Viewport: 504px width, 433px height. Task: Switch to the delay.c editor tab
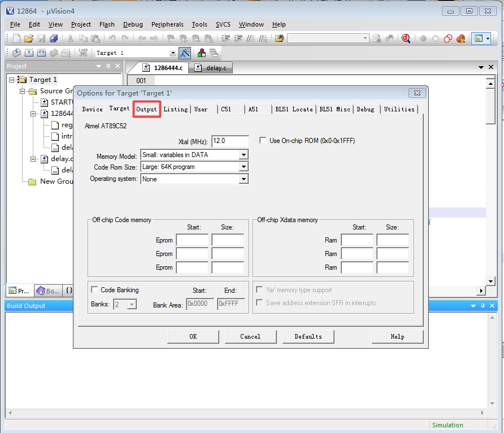[211, 68]
